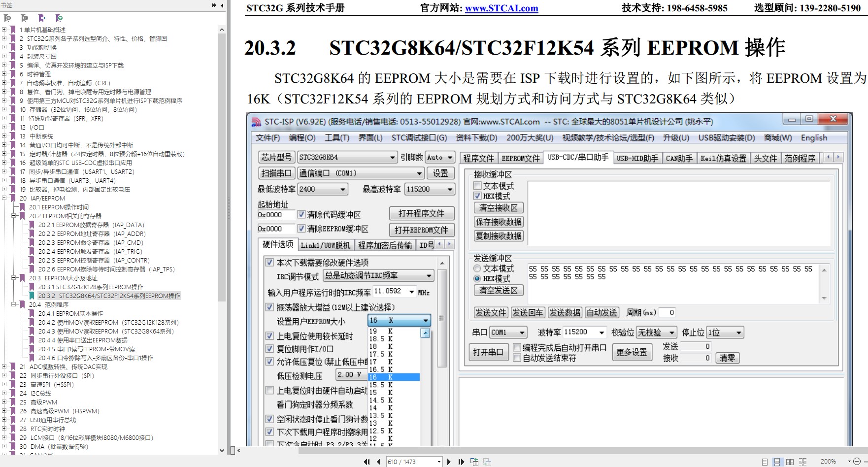Viewport: 868px width, 467px height.
Task: Switch to two-page facing layout
Action: (790, 462)
